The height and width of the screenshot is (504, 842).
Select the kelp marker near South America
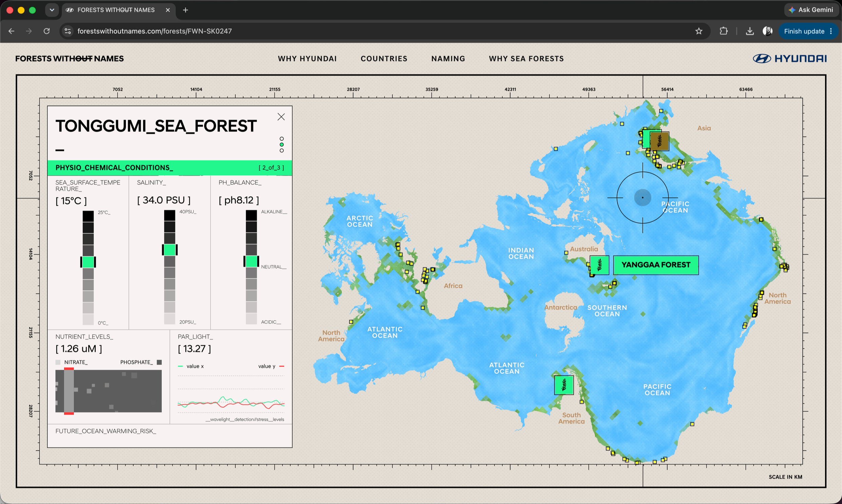563,385
